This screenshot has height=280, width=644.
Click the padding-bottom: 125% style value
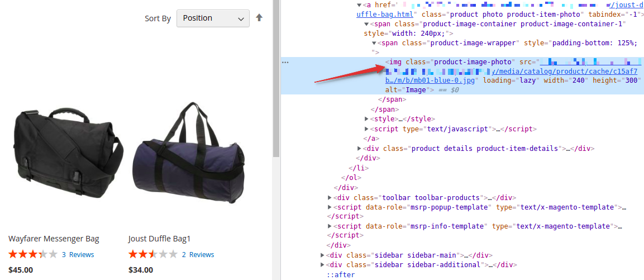click(x=596, y=43)
